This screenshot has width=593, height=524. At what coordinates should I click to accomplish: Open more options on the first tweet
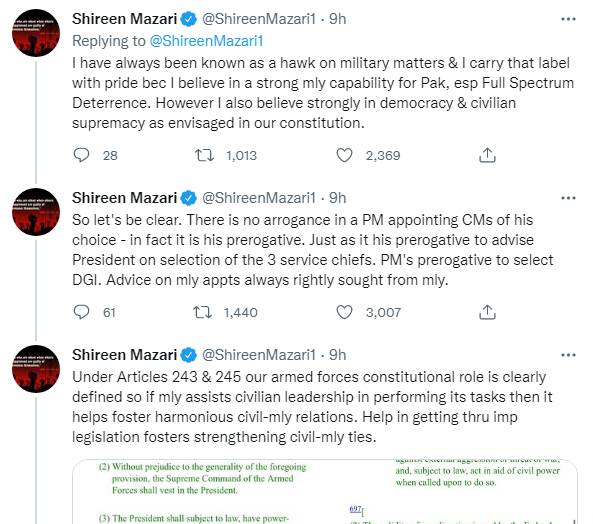pyautogui.click(x=568, y=19)
